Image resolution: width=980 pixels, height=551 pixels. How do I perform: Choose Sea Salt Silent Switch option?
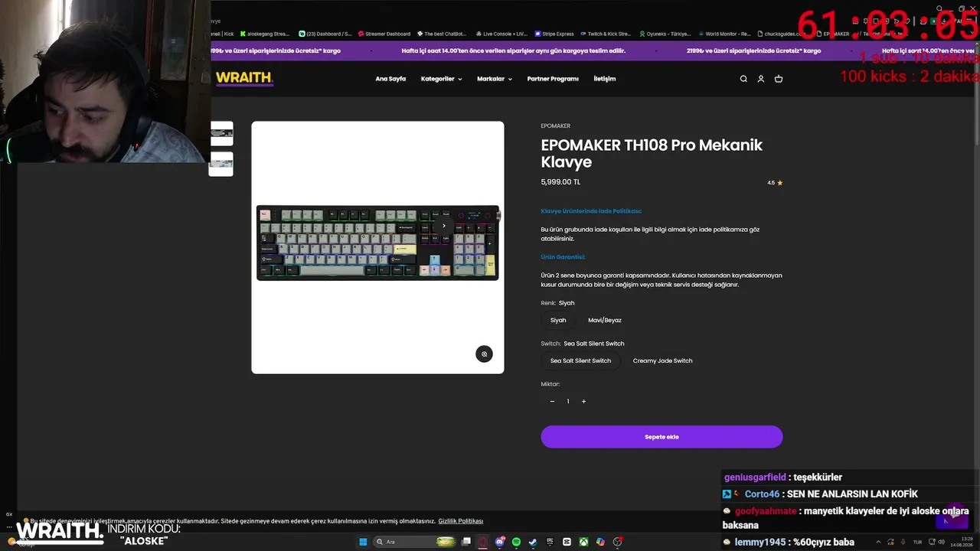point(580,361)
